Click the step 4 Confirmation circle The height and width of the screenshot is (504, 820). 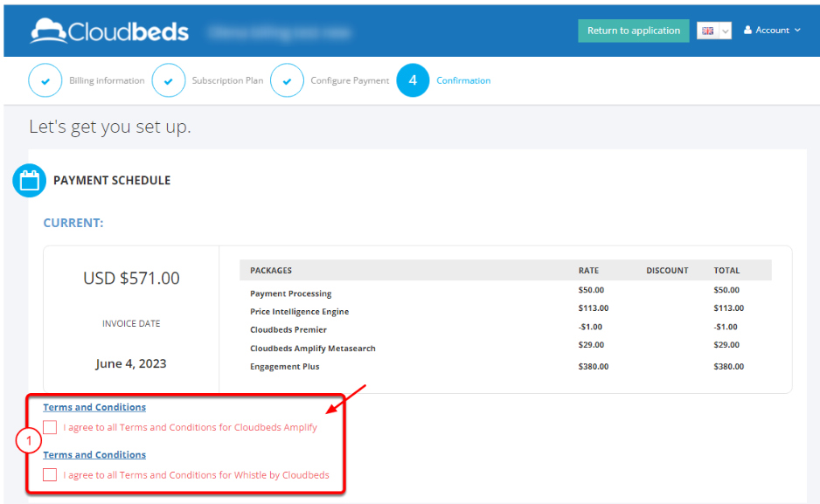[413, 80]
